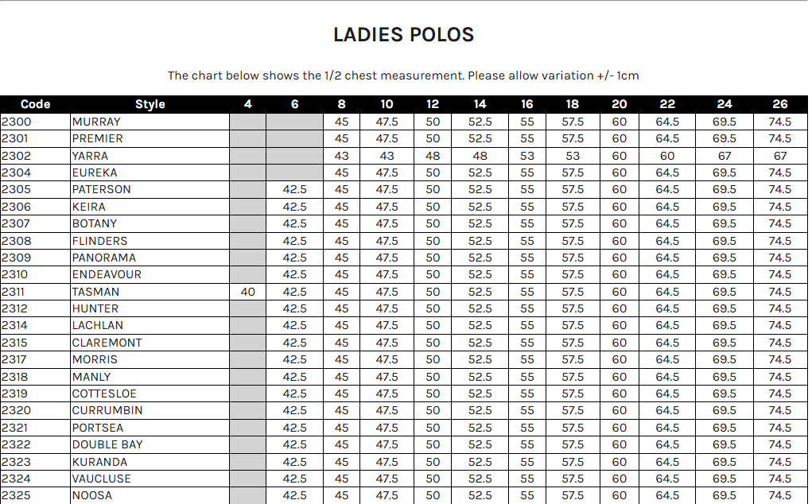Click the LADIES POLOS heading

(x=403, y=35)
